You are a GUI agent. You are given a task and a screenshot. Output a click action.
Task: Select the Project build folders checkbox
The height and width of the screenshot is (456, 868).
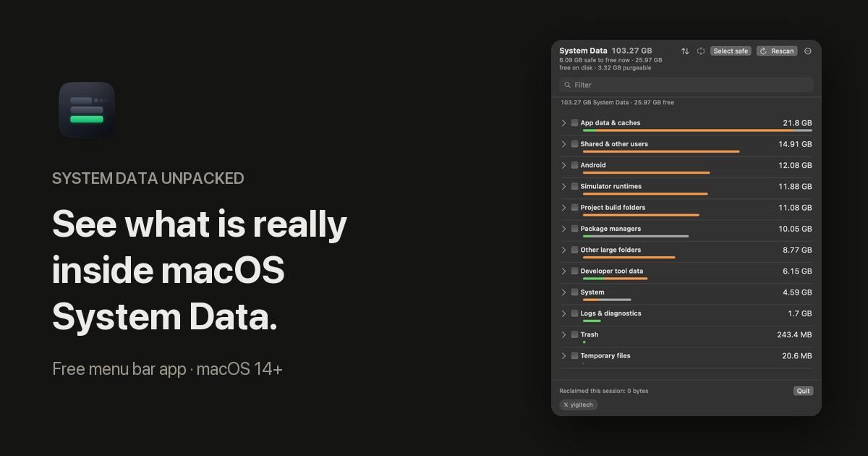tap(574, 208)
